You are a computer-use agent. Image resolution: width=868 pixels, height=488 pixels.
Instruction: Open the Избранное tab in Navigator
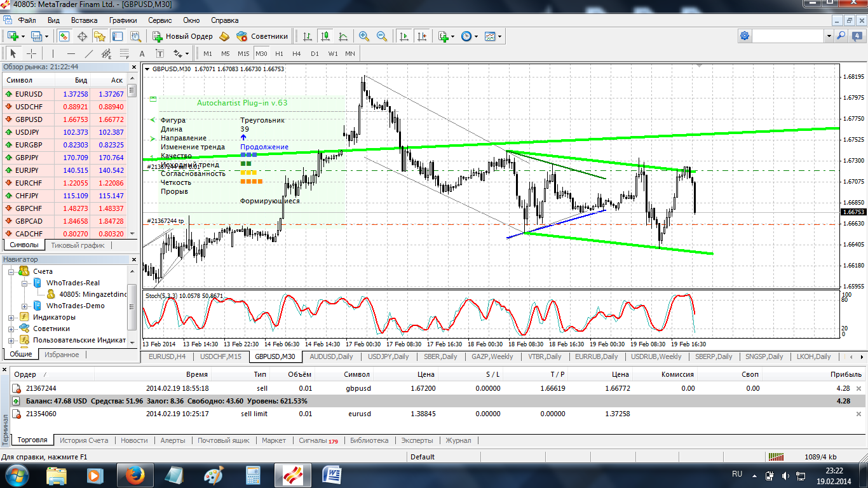tap(62, 355)
